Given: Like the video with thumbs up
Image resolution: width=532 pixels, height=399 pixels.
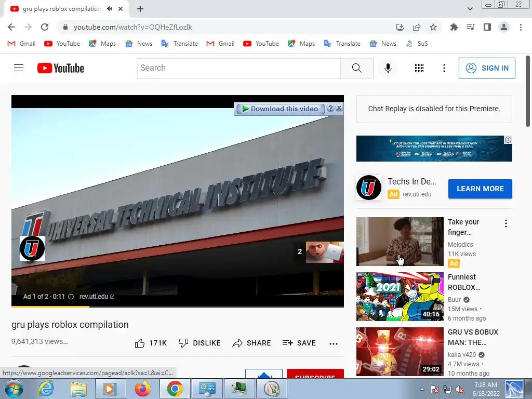Looking at the screenshot, I should pos(151,343).
